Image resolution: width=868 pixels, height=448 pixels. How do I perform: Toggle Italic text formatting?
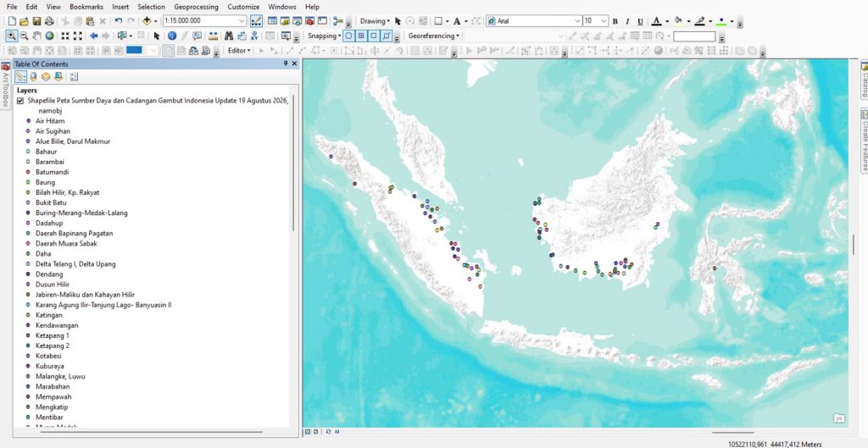coord(627,21)
